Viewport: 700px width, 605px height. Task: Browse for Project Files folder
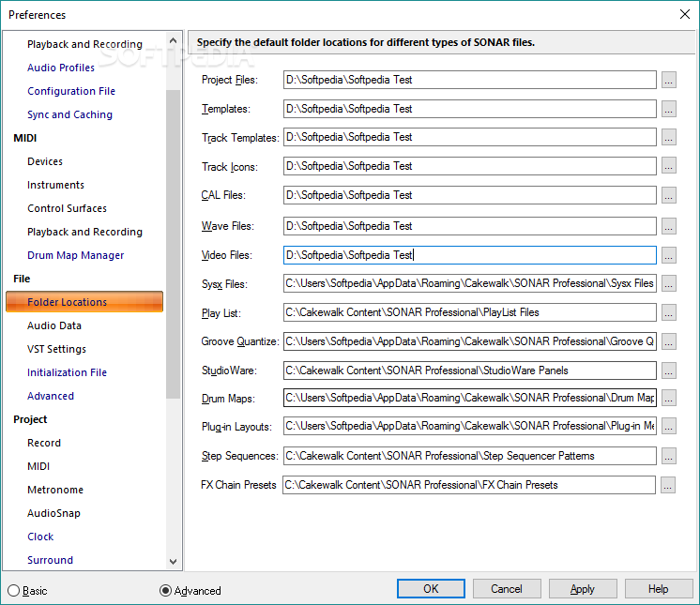coord(668,80)
